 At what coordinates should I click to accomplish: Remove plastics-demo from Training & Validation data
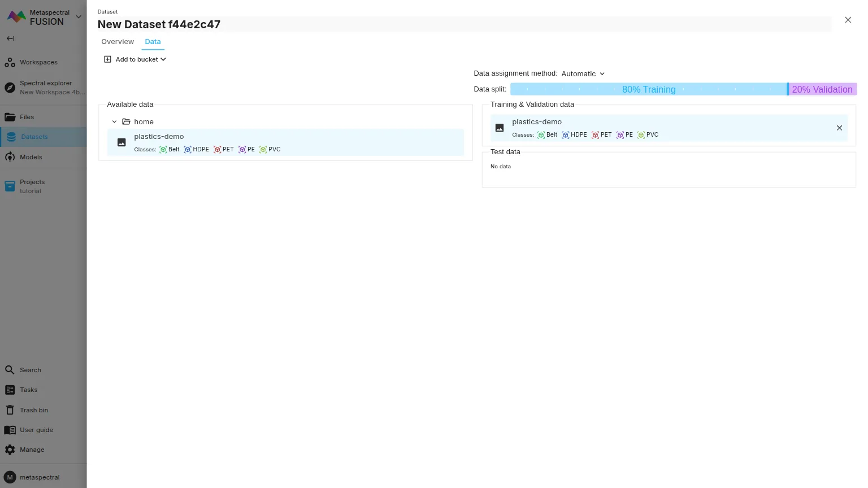[x=839, y=128]
